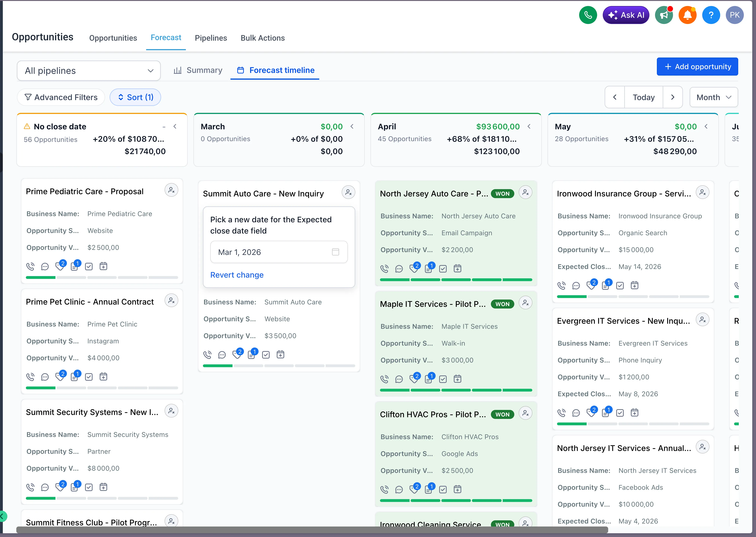Open the orange notifications bell
The image size is (756, 537).
click(x=687, y=15)
